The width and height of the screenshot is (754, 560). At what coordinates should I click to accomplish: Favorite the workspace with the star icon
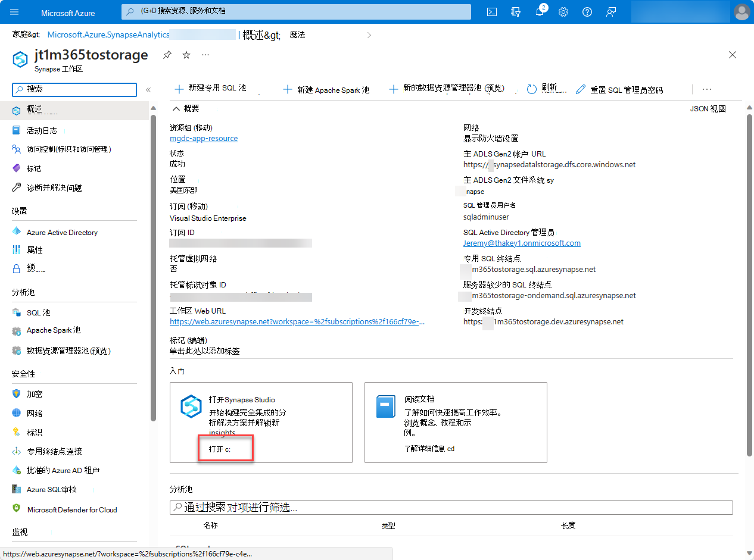(185, 55)
